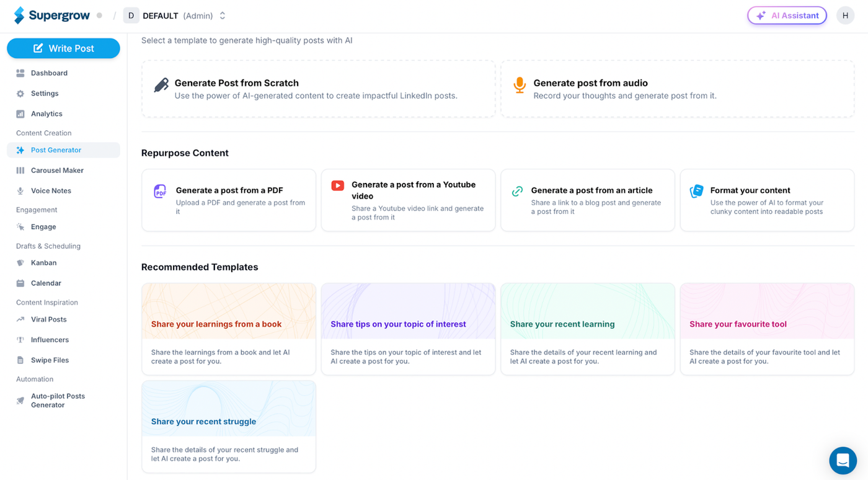Click the red YouTube play icon
Viewport: 868px width, 480px height.
[x=337, y=185]
